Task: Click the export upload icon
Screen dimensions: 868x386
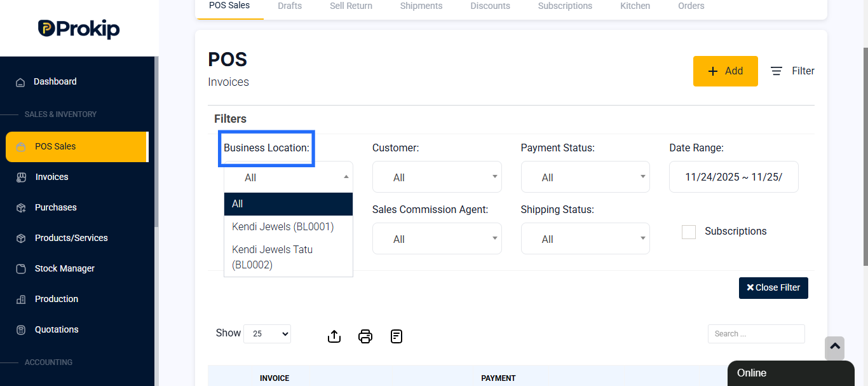Action: (x=334, y=336)
